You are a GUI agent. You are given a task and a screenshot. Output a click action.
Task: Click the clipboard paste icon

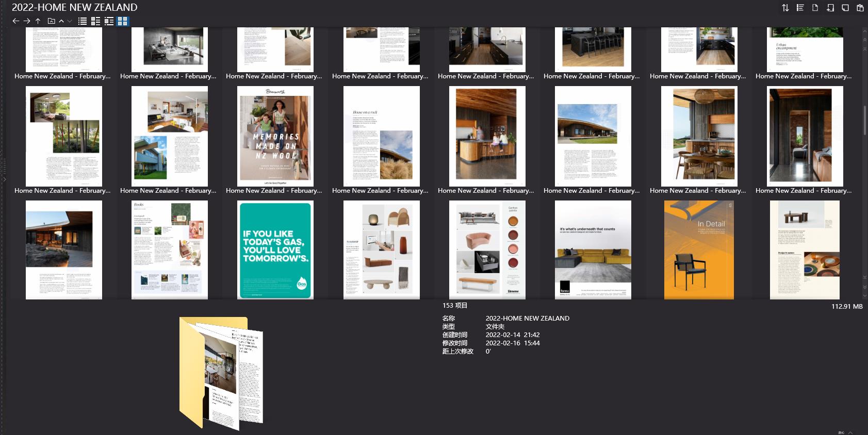[x=860, y=8]
